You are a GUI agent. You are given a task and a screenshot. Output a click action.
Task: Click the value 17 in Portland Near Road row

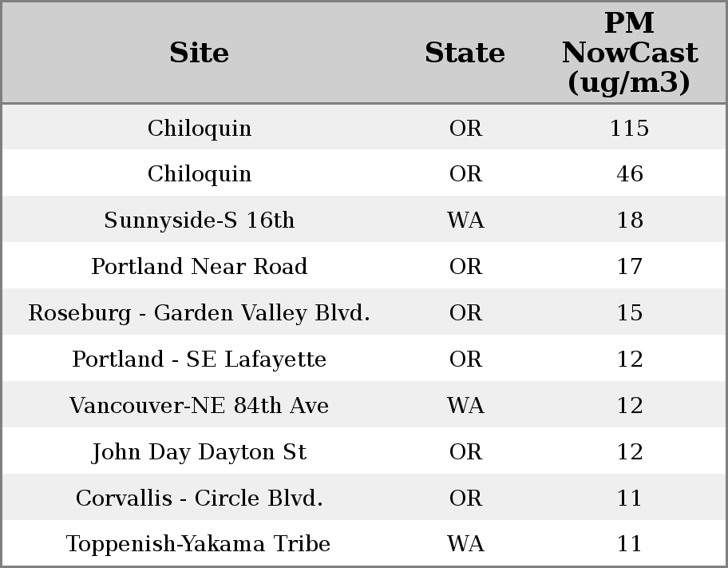tap(629, 267)
